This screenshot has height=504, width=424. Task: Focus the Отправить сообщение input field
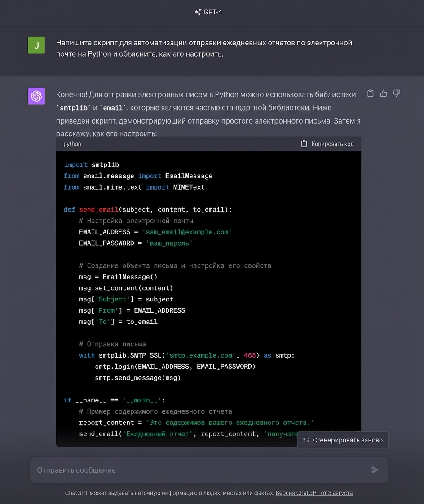pyautogui.click(x=209, y=470)
